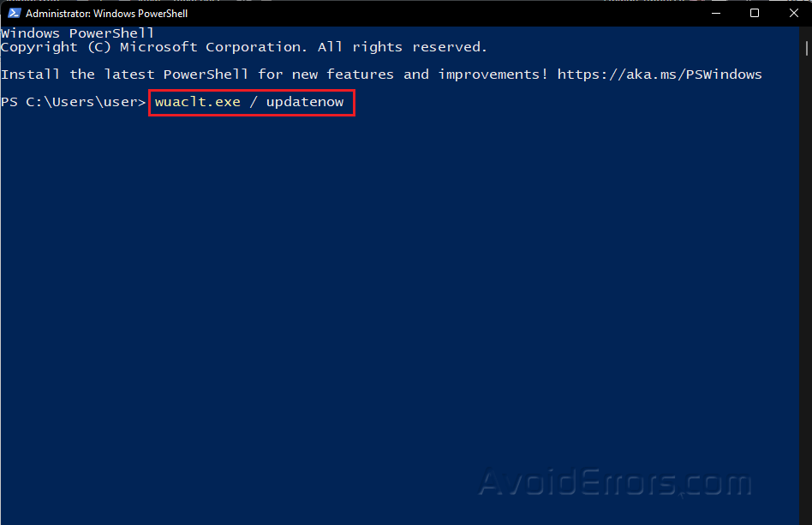The image size is (812, 525).
Task: Maximize the PowerShell window
Action: tap(755, 14)
